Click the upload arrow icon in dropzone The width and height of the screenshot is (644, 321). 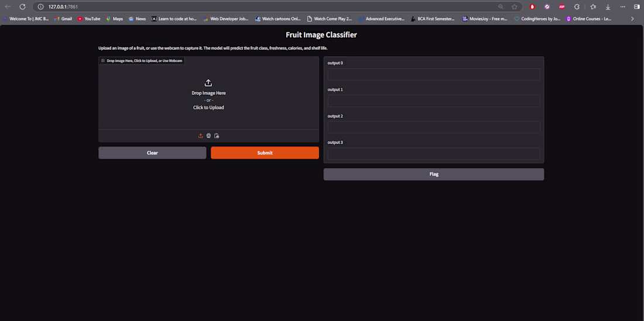coord(208,83)
